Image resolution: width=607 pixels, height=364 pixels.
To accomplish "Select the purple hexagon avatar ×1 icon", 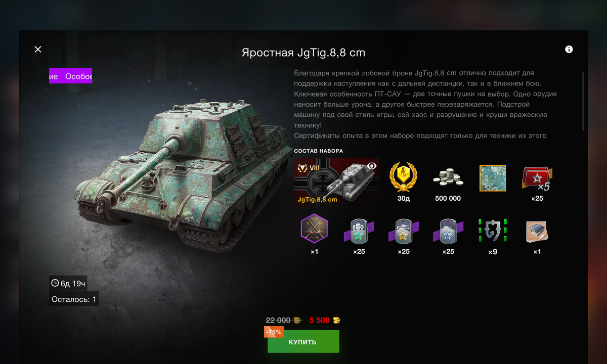I will tap(314, 229).
